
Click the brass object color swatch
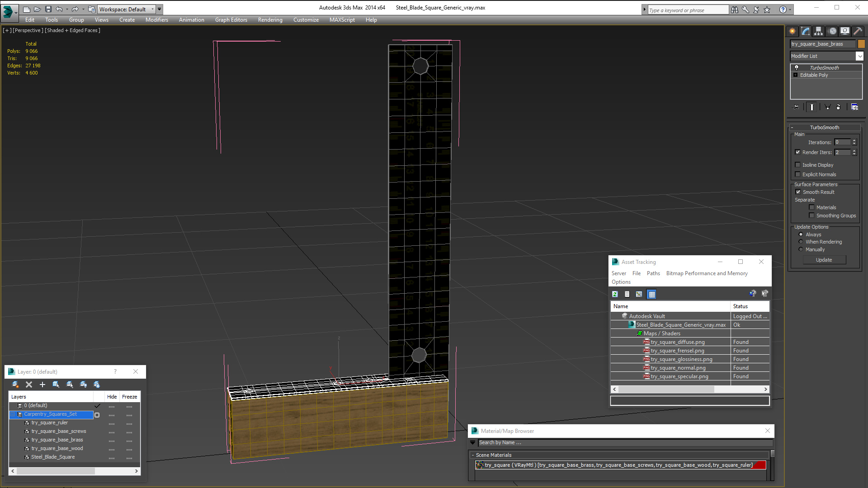861,44
